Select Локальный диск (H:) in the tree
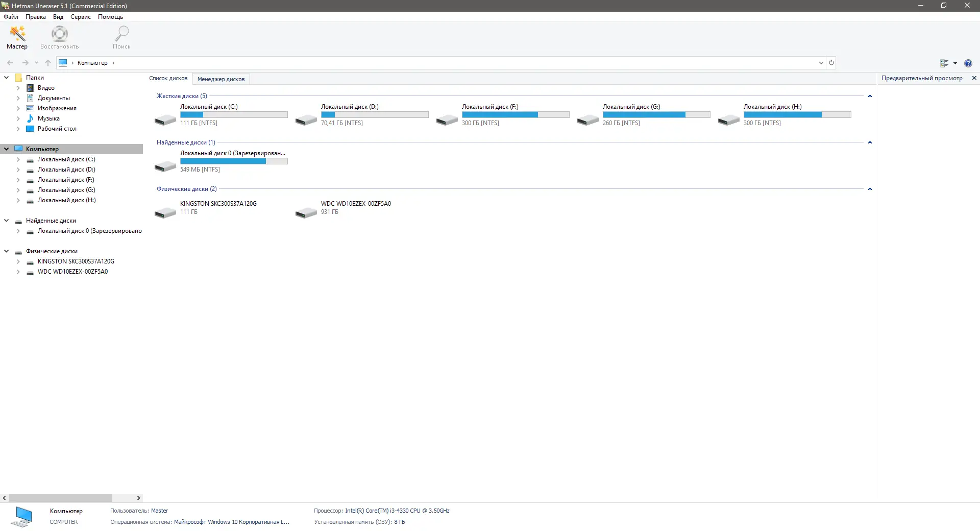This screenshot has height=531, width=980. point(66,200)
